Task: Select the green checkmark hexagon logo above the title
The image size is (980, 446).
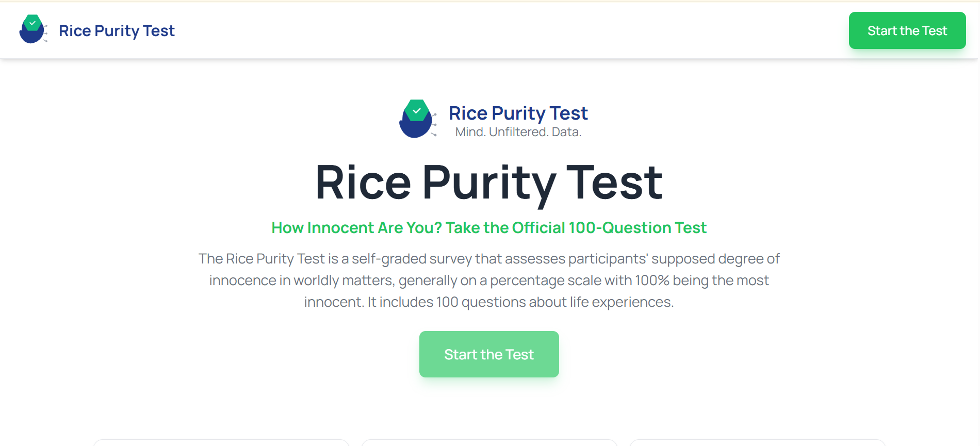Action: point(417,109)
